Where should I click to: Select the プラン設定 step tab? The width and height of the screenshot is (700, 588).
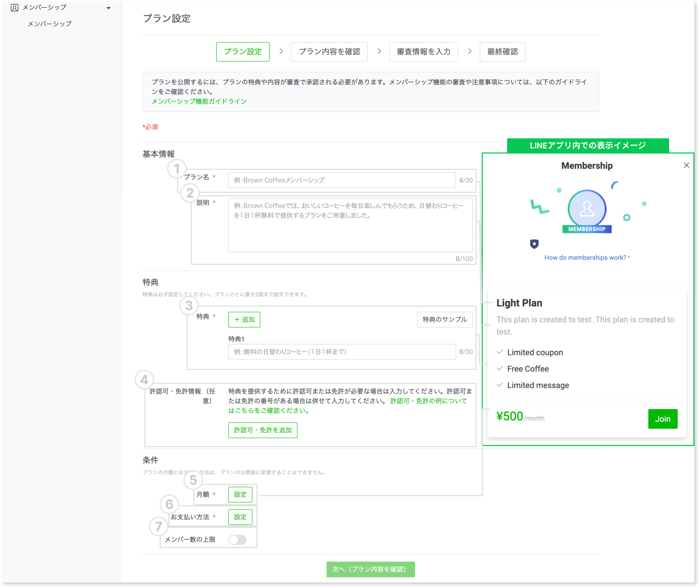pos(242,51)
